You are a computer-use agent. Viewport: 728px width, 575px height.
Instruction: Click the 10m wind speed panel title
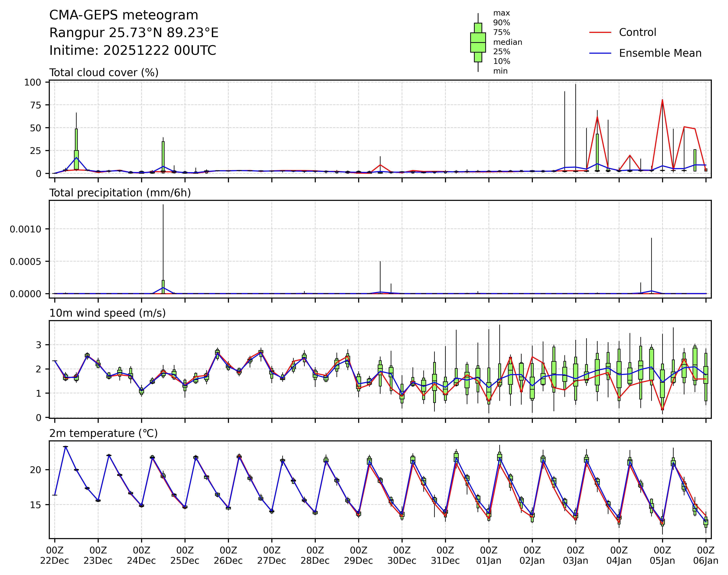pos(108,313)
